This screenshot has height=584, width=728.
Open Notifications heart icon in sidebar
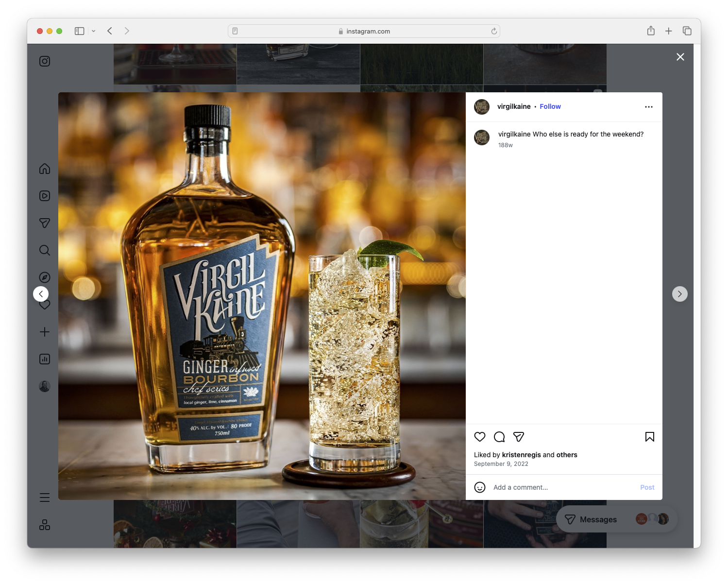[x=45, y=305]
